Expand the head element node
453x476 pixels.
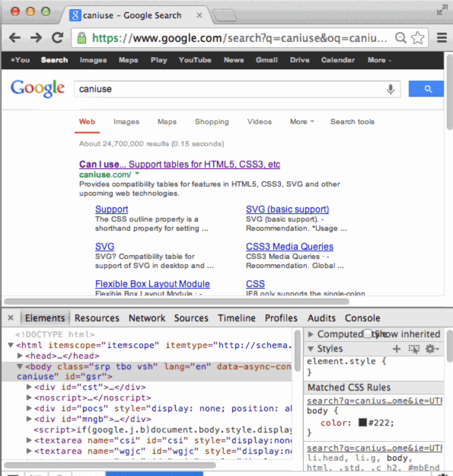(x=20, y=356)
